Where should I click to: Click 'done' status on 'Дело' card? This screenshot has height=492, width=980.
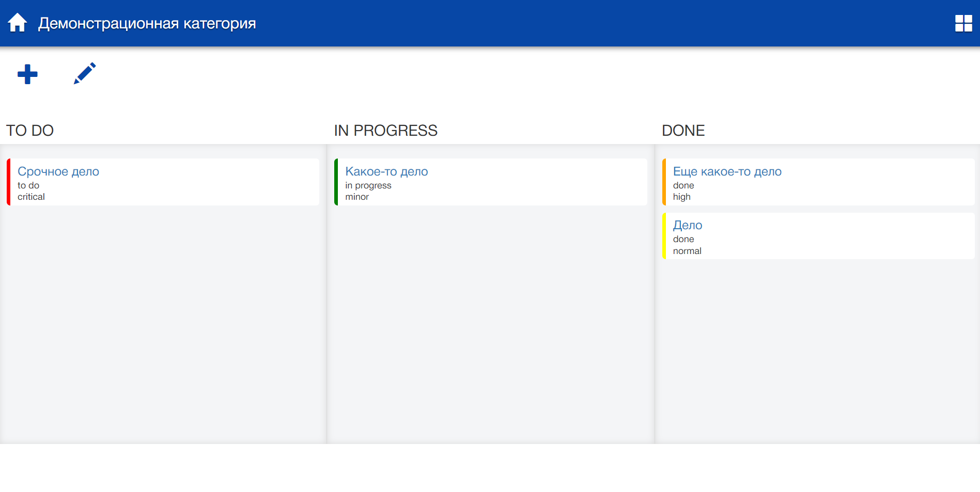tap(683, 239)
